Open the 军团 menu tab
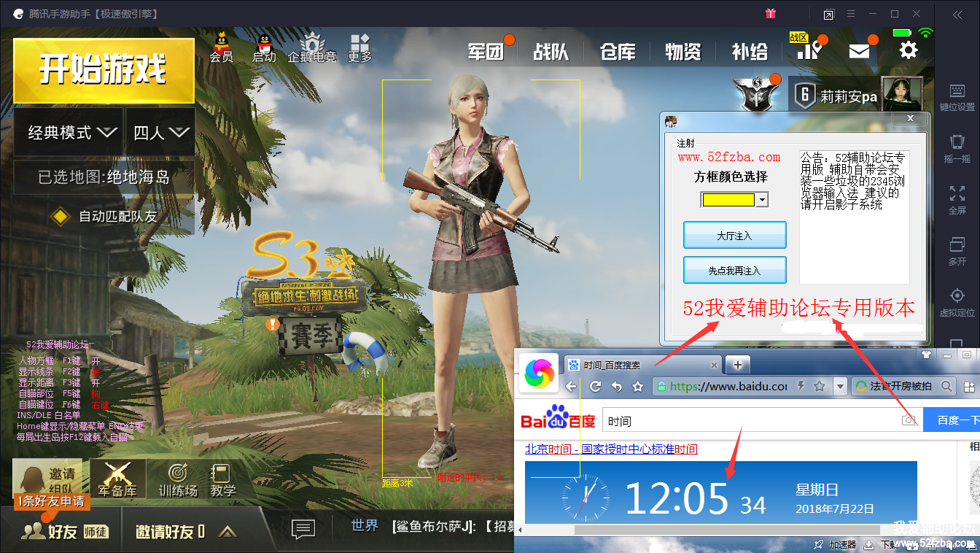The height and width of the screenshot is (553, 980). 486,52
